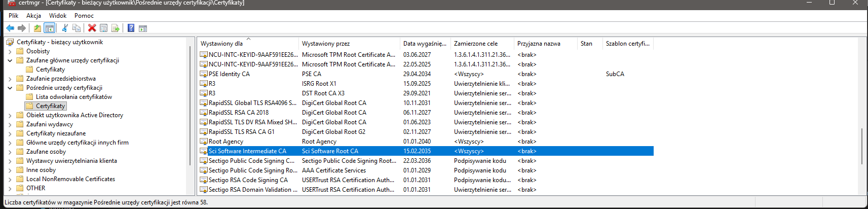The height and width of the screenshot is (209, 868).
Task: Sort by Data wygaśnięcia column header
Action: coord(424,44)
